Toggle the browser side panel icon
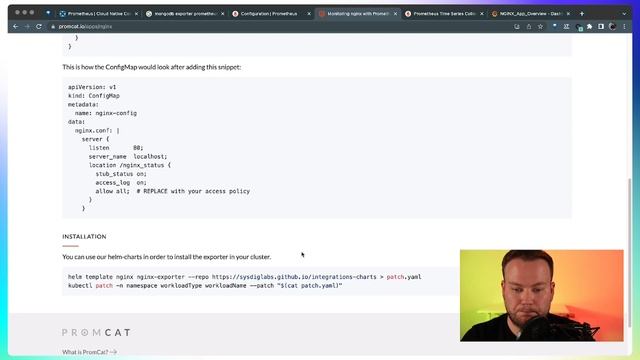 pos(601,27)
